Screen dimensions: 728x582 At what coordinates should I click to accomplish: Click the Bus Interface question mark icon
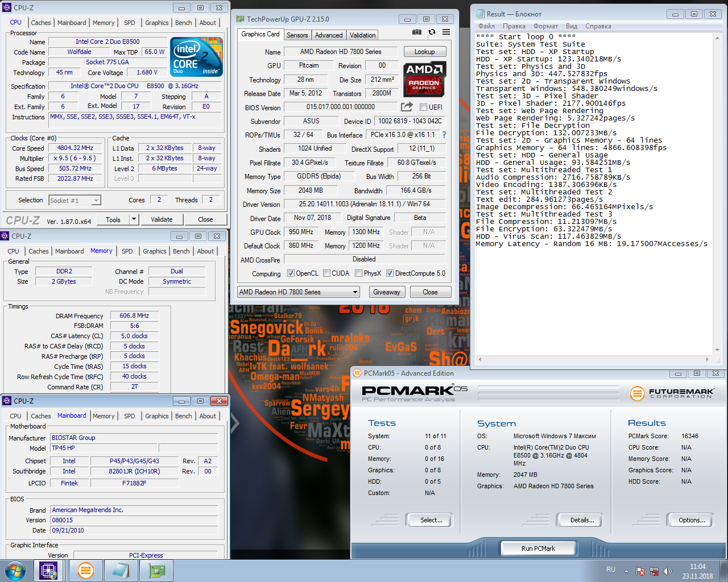[444, 135]
